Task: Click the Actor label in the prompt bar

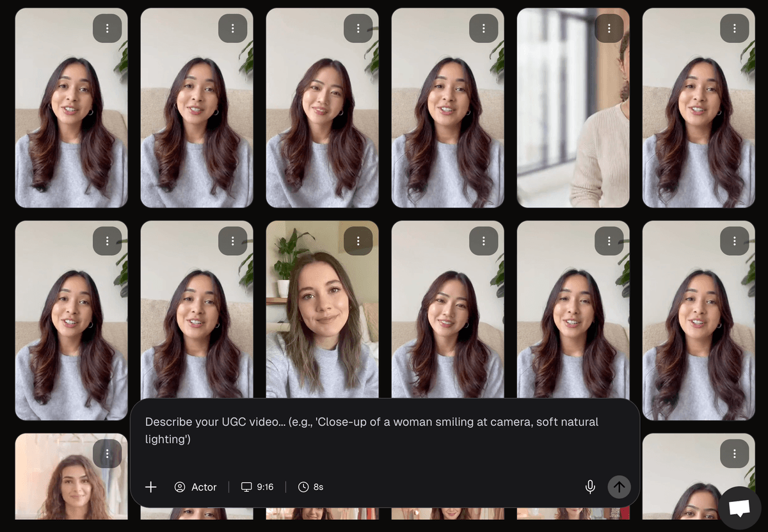Action: tap(205, 487)
